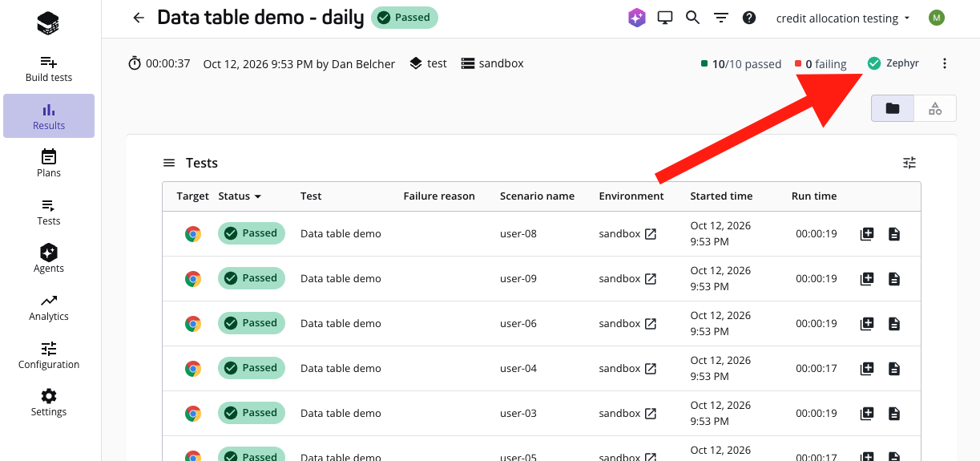Click add-to-collection icon for user-08 row
The height and width of the screenshot is (461, 980).
(x=866, y=234)
